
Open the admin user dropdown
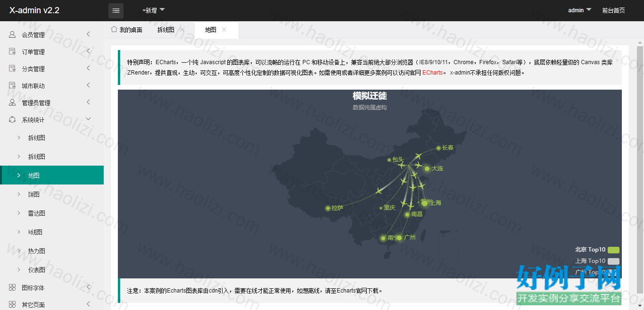pyautogui.click(x=579, y=10)
